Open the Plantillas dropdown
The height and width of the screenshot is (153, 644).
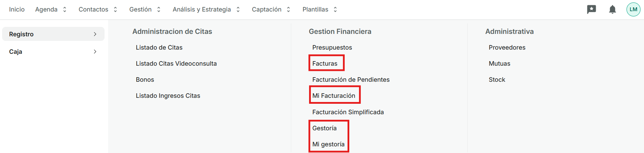[320, 9]
